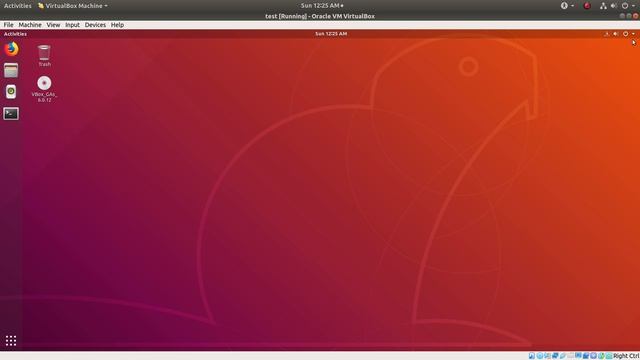Click the red indicator icon in host top bar
This screenshot has height=360, width=640.
[x=587, y=6]
